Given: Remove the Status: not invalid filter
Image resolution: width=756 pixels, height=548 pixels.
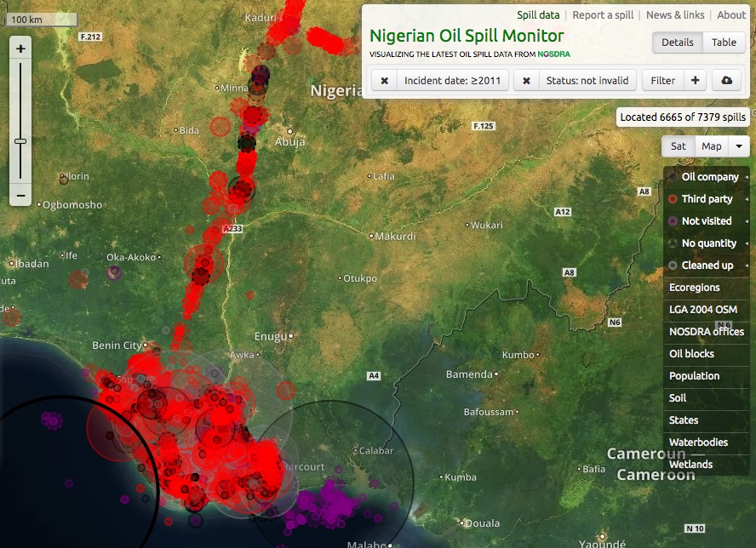Looking at the screenshot, I should coord(527,81).
